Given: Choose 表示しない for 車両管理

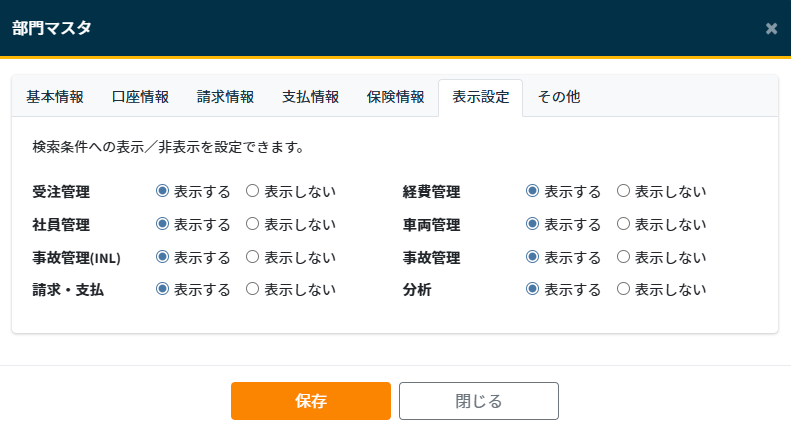Looking at the screenshot, I should tap(624, 224).
